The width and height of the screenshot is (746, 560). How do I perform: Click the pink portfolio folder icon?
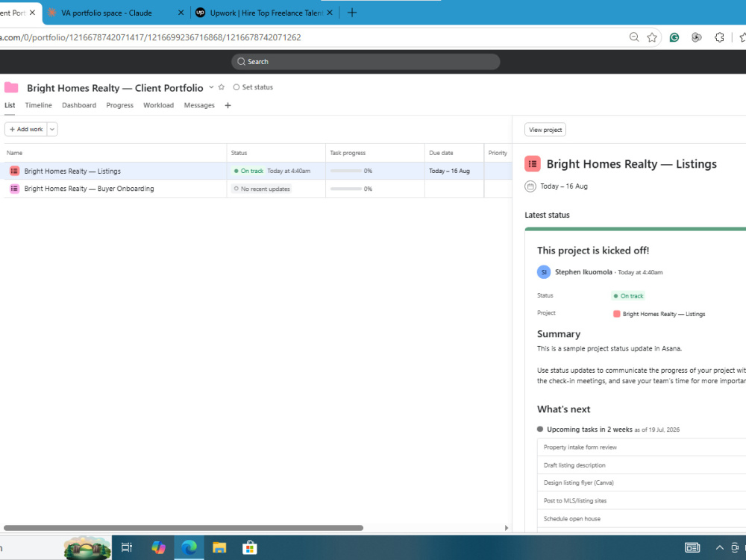[x=11, y=87]
